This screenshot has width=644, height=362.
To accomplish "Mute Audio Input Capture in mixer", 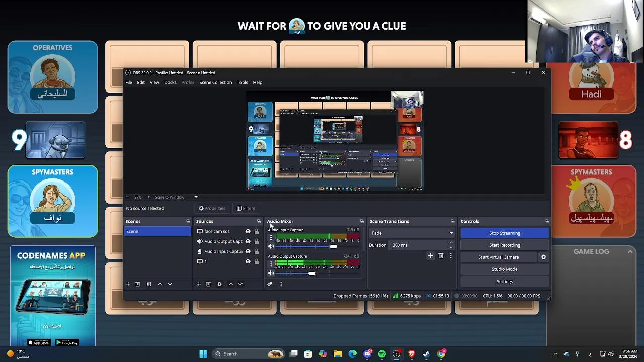I will [271, 246].
